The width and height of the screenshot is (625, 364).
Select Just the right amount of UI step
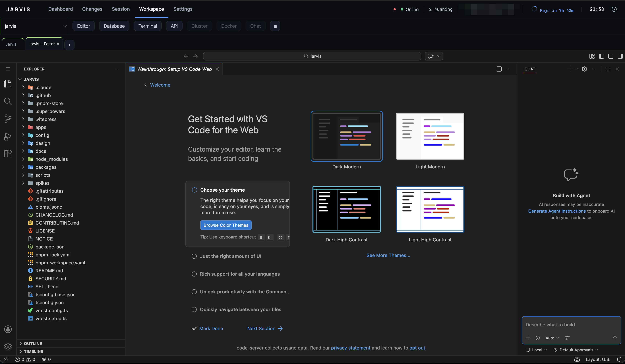pyautogui.click(x=194, y=256)
